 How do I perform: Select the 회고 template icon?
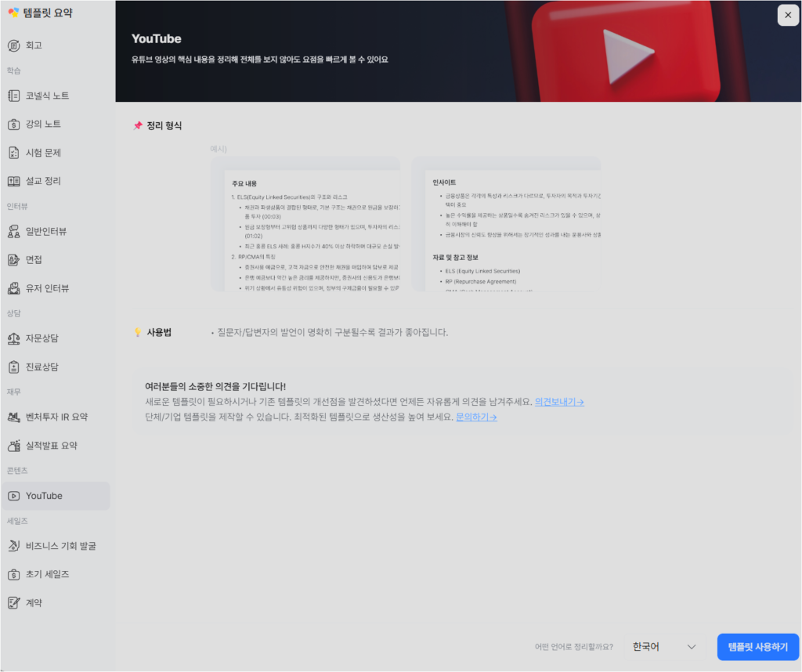click(15, 45)
